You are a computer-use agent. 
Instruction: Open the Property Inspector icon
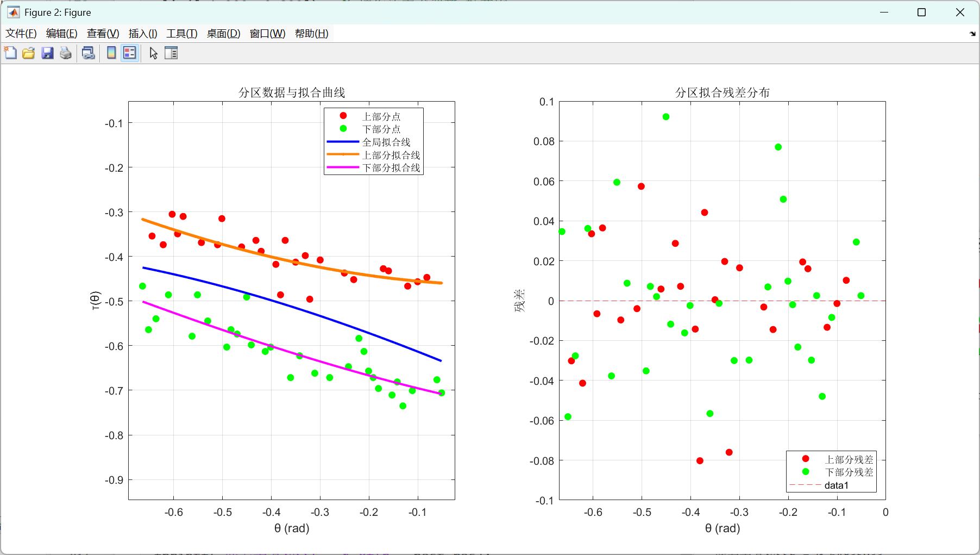pos(171,53)
